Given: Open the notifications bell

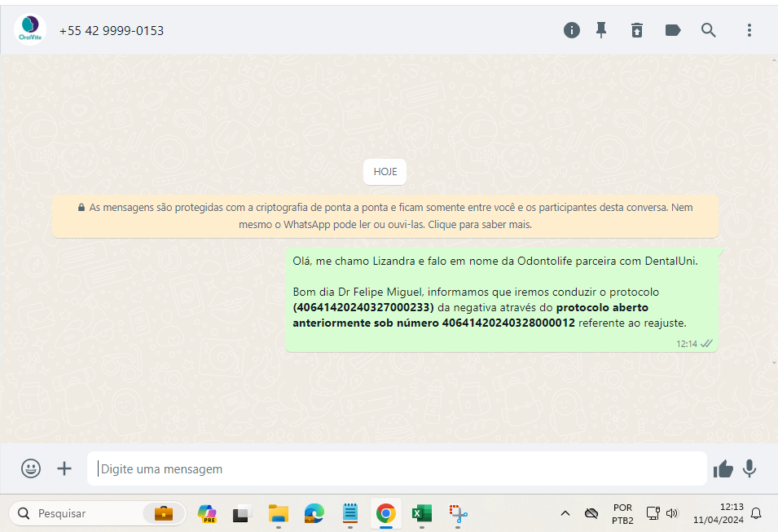Looking at the screenshot, I should pyautogui.click(x=756, y=513).
